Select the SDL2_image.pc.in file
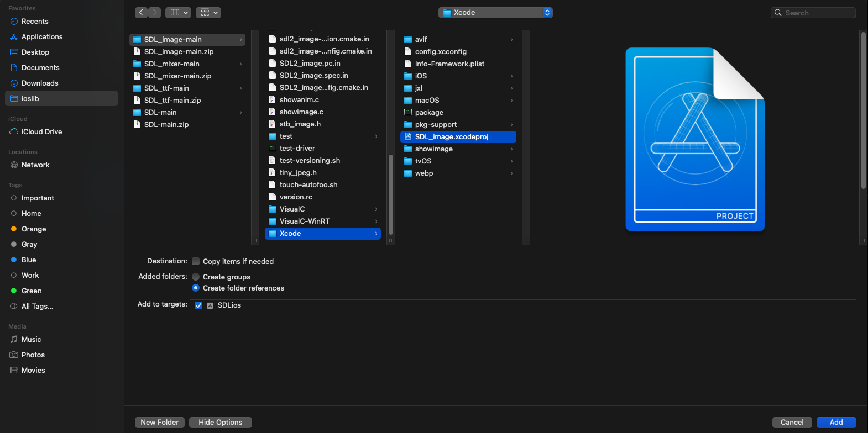 pos(323,63)
